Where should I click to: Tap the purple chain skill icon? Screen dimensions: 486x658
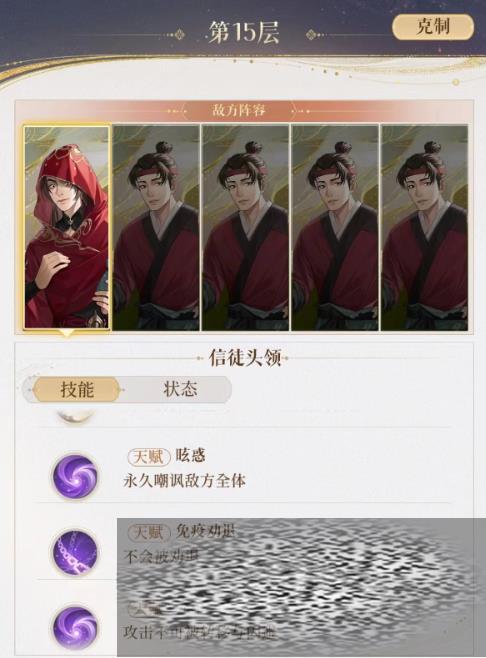pos(75,551)
